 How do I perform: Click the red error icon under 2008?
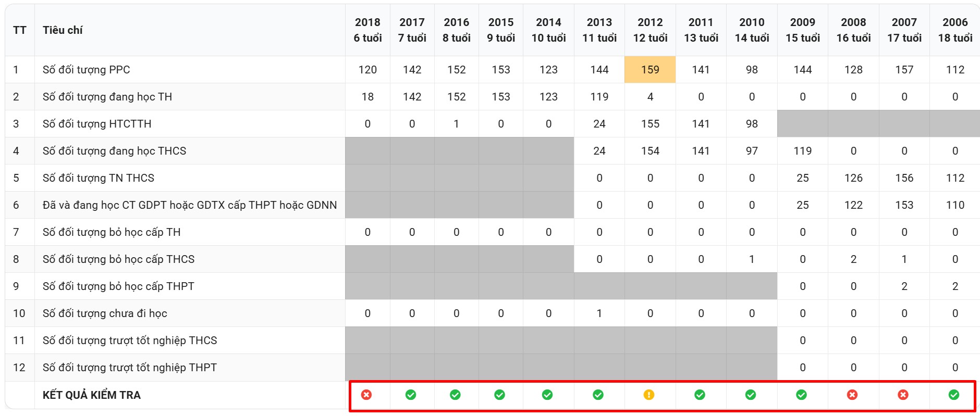point(852,395)
